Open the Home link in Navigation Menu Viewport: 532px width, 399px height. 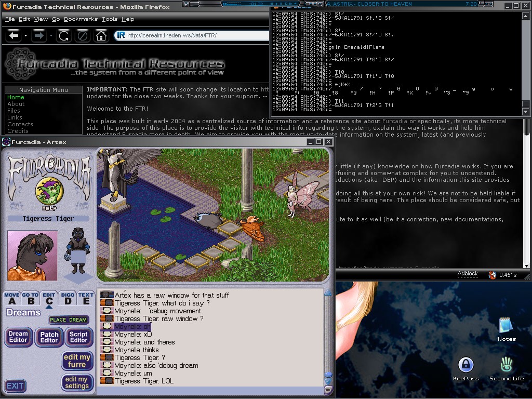[x=16, y=97]
